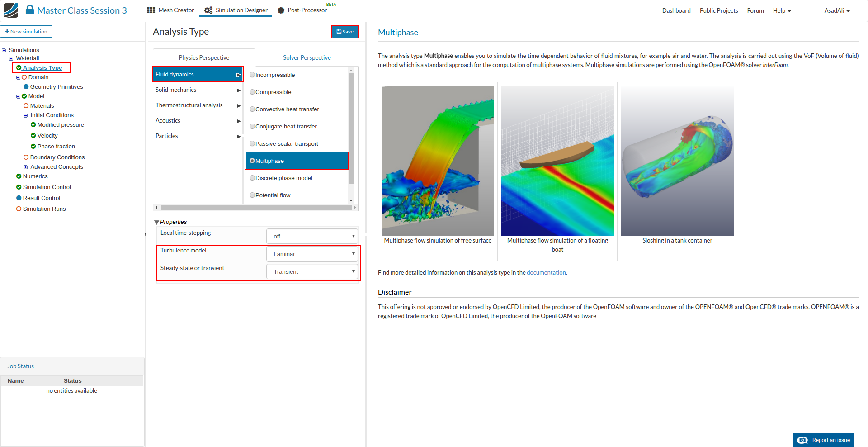The width and height of the screenshot is (868, 447).
Task: Select the Compressible radio option
Action: (252, 92)
